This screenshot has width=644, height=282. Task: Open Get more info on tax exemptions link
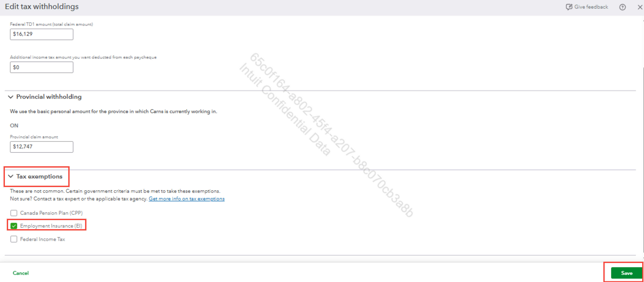tap(187, 199)
